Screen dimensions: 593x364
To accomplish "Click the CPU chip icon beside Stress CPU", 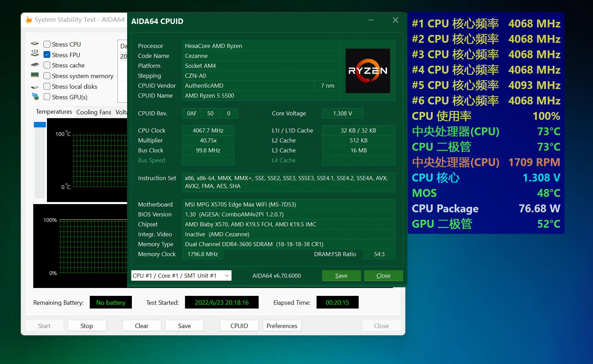I will [x=35, y=43].
